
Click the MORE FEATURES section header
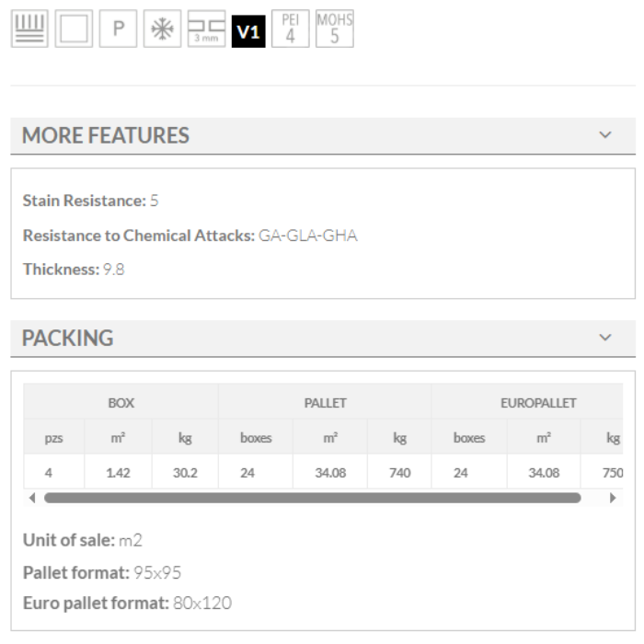pyautogui.click(x=106, y=135)
